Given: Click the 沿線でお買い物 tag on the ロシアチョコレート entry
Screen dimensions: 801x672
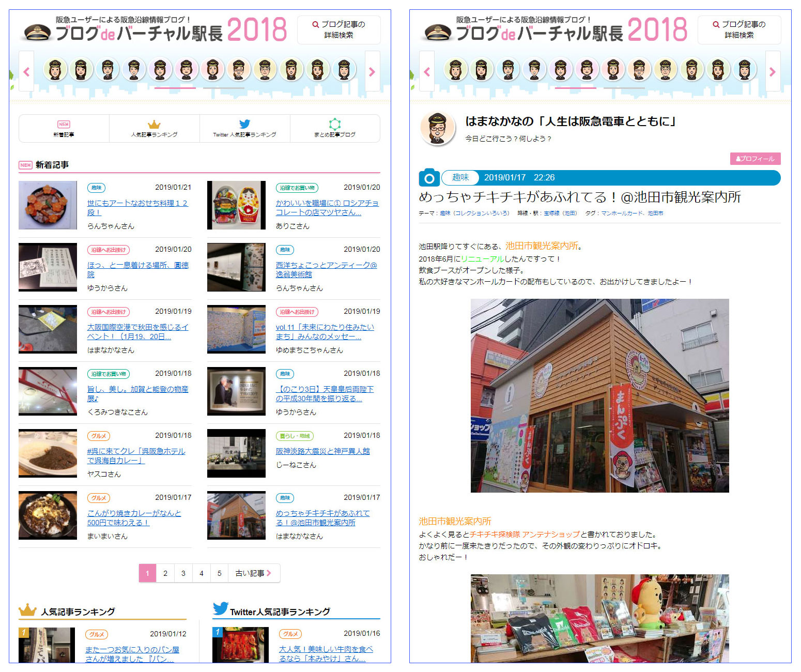Looking at the screenshot, I should click(297, 188).
